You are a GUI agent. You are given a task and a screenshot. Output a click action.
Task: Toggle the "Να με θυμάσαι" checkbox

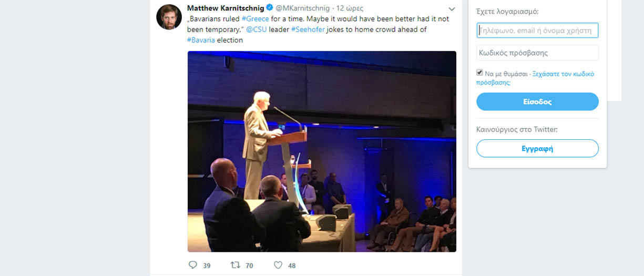(x=479, y=73)
